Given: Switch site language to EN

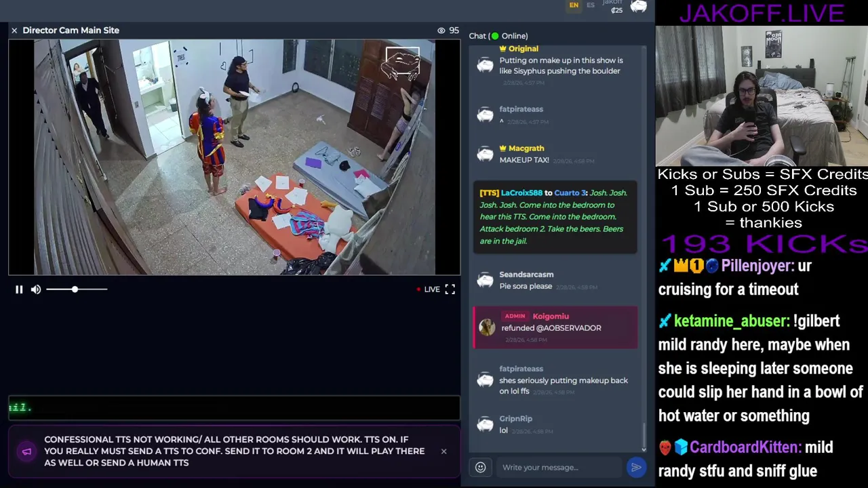Looking at the screenshot, I should [x=574, y=5].
